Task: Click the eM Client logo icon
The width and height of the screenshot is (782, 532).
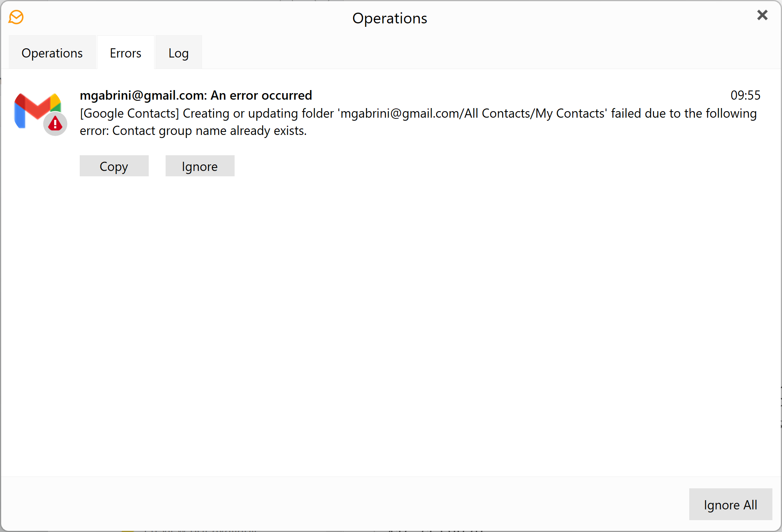Action: pyautogui.click(x=16, y=17)
